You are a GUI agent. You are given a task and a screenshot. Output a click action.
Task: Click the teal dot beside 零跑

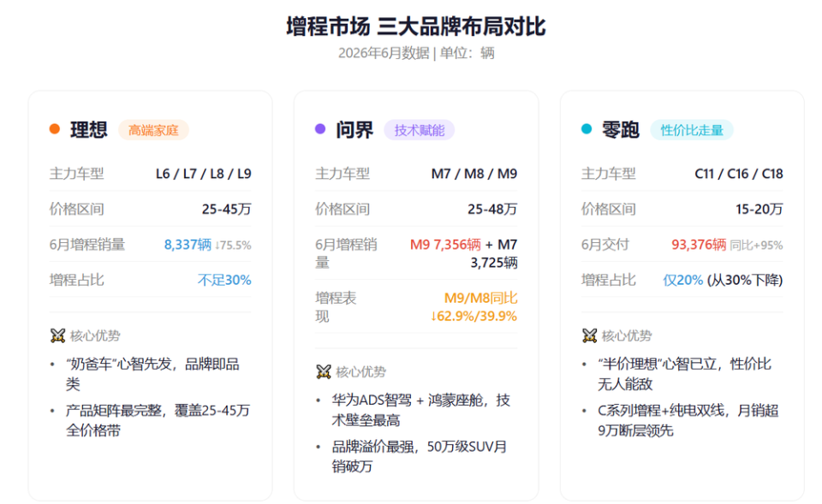click(587, 129)
